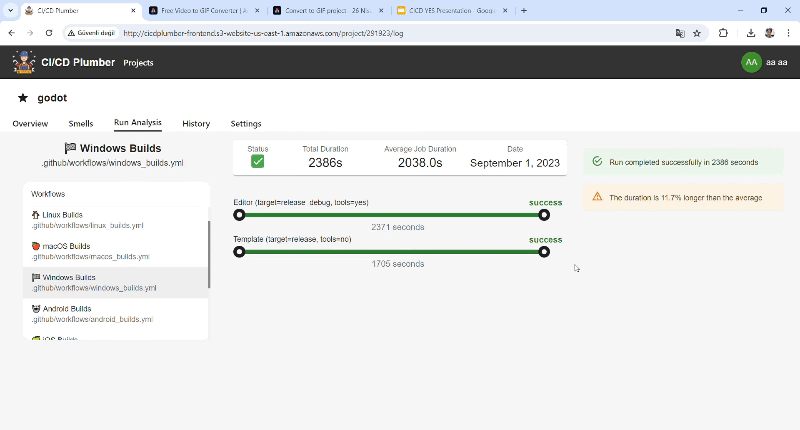Click the Editor job start marker
The image size is (800, 430).
point(239,215)
